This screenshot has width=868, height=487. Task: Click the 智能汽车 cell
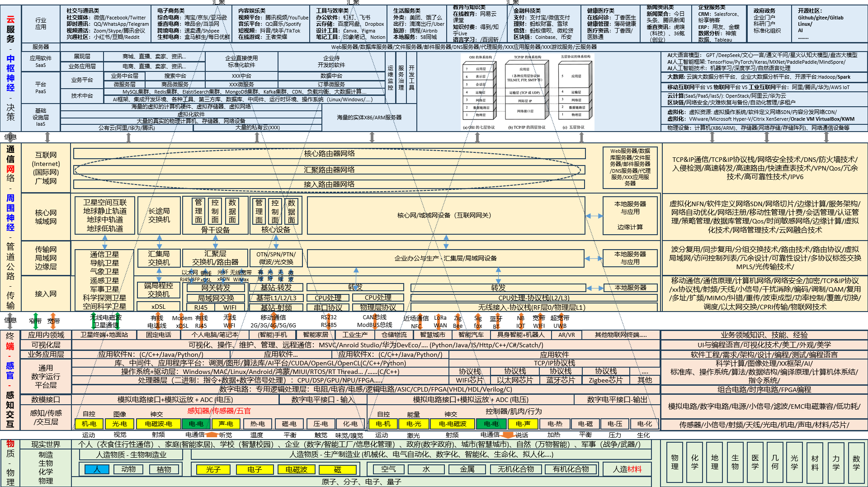[x=471, y=335]
